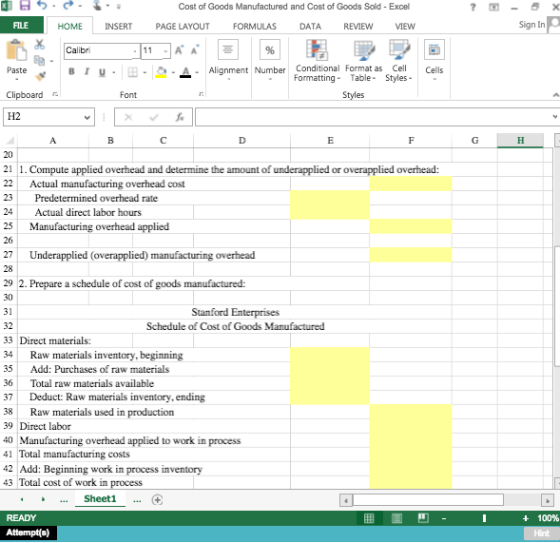Open the underline style dropdown arrow

click(114, 73)
